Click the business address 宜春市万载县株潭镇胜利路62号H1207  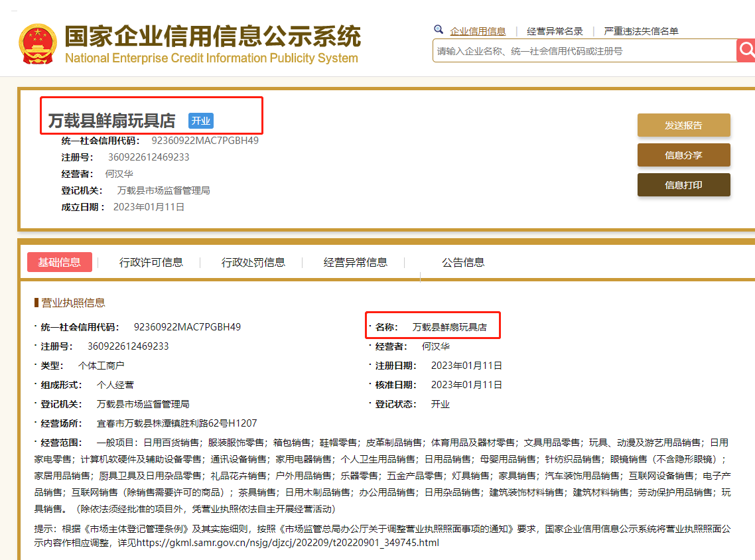[x=176, y=423]
